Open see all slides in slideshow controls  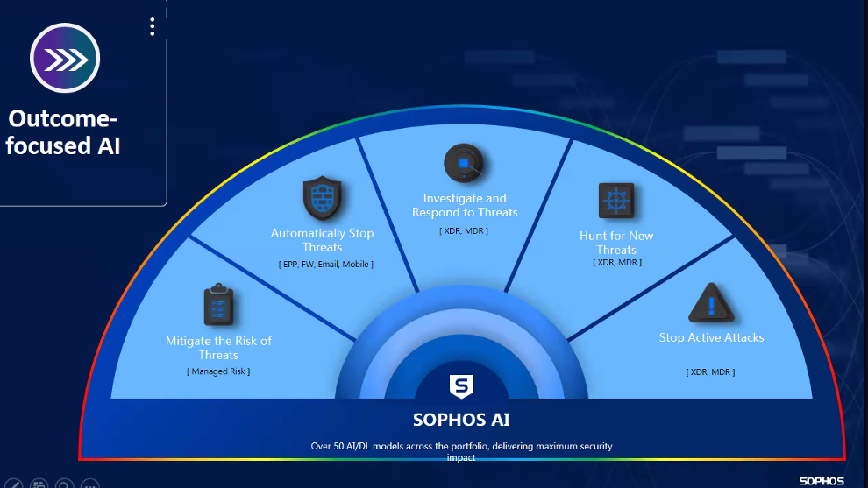tap(39, 484)
